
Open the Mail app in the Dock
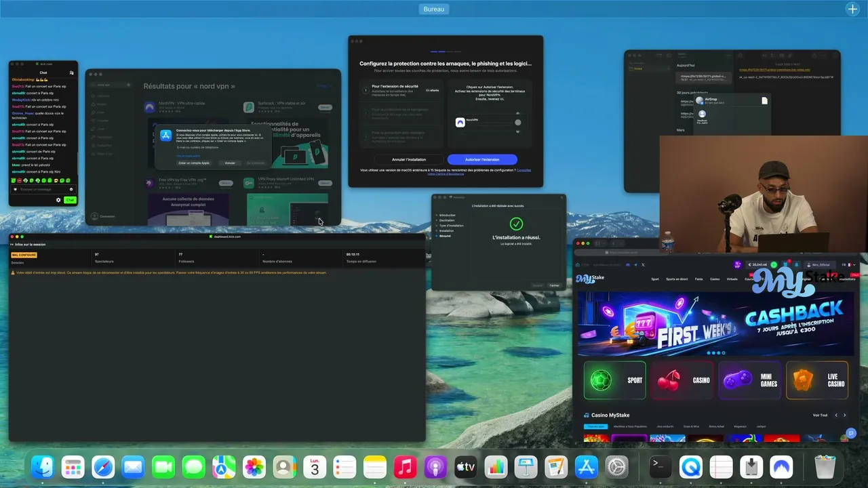[x=133, y=467]
